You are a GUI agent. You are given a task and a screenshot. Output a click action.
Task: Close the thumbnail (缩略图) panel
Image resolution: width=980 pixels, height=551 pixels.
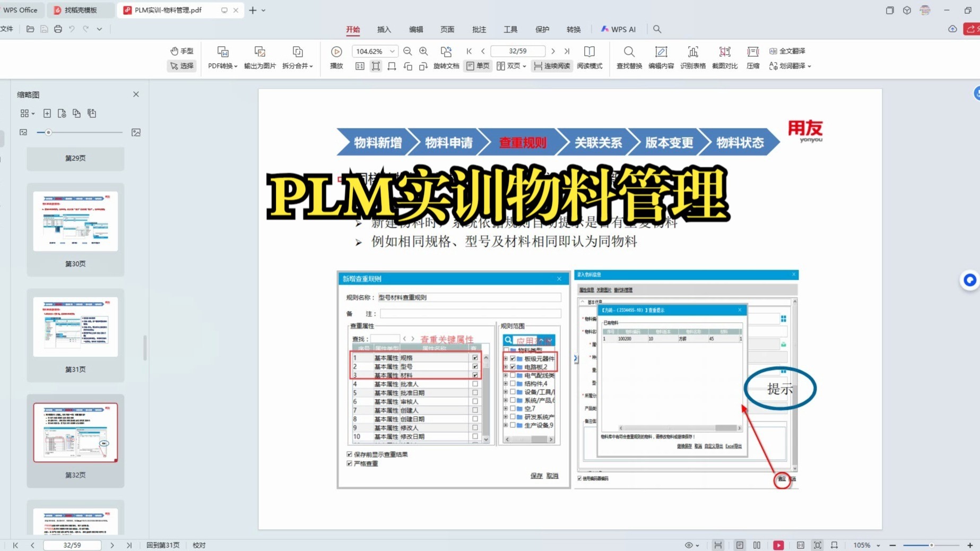tap(136, 94)
